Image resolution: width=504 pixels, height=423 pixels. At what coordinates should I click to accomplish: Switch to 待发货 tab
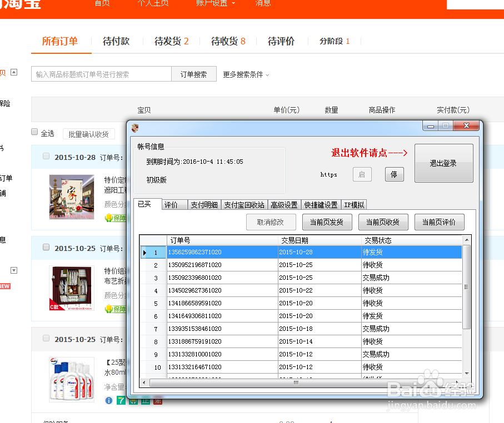pyautogui.click(x=172, y=41)
